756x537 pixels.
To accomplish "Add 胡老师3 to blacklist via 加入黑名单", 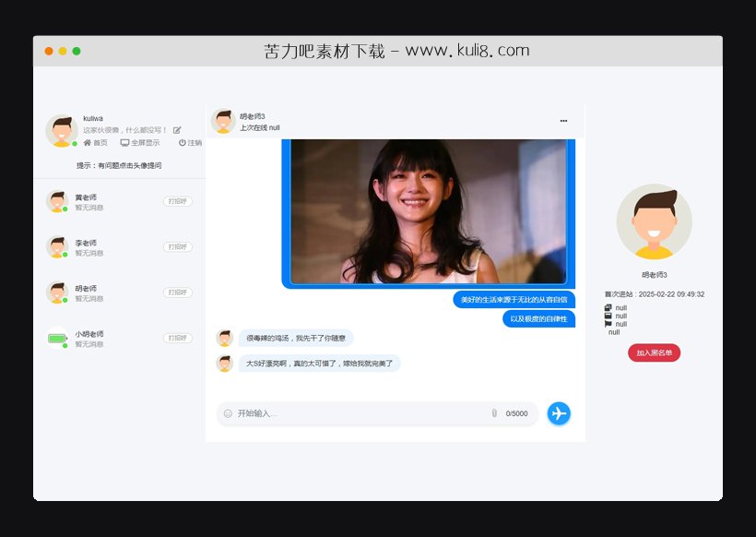I will point(655,352).
